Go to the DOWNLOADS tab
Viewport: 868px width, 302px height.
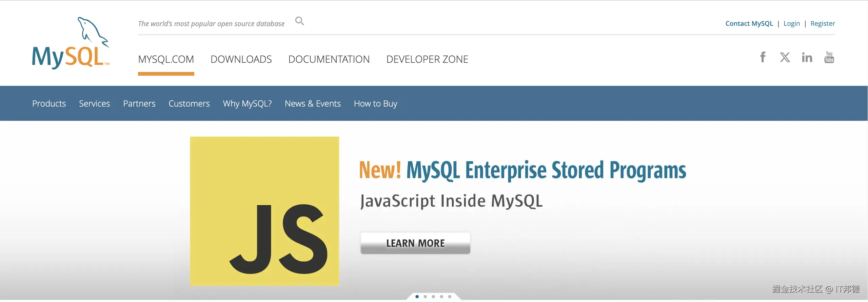(x=241, y=59)
